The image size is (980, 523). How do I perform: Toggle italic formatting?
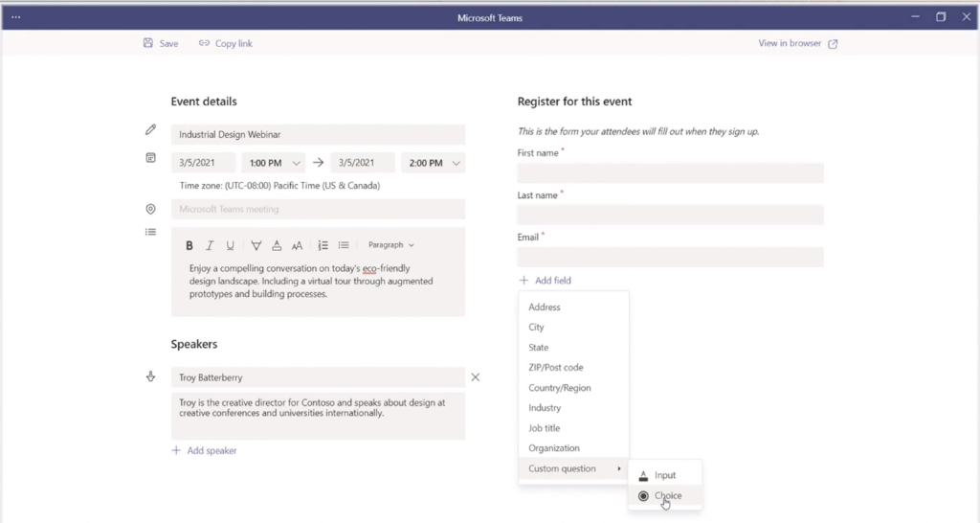[210, 245]
